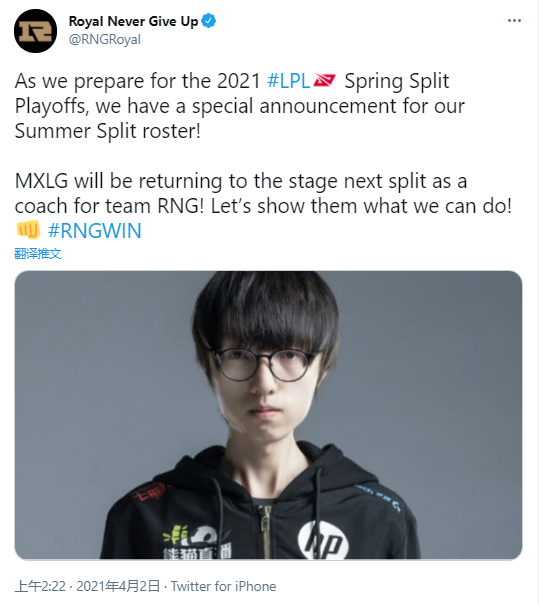The height and width of the screenshot is (605, 539).
Task: Click the panda logo in the photo
Action: [197, 541]
